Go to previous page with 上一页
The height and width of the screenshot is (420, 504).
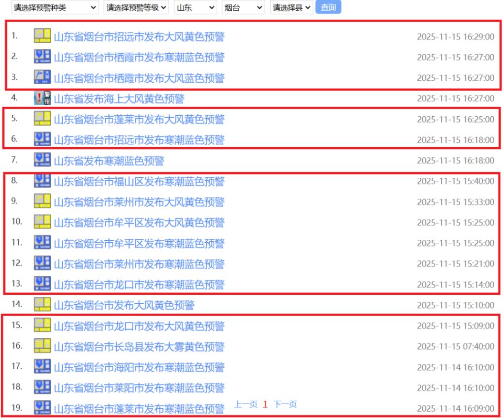point(246,404)
